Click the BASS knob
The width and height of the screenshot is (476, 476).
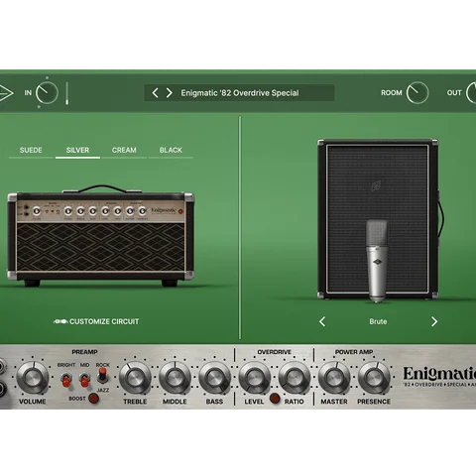[214, 378]
